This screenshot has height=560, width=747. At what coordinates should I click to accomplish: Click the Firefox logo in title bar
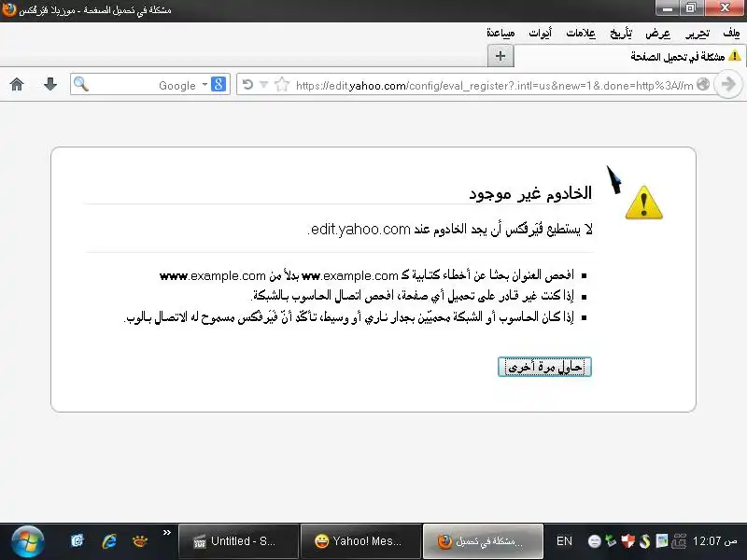pos(8,9)
